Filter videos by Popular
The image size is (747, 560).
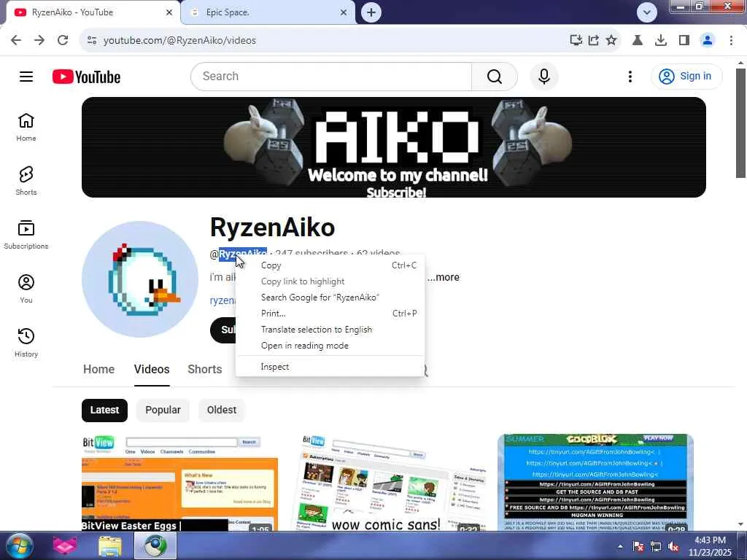pyautogui.click(x=163, y=410)
